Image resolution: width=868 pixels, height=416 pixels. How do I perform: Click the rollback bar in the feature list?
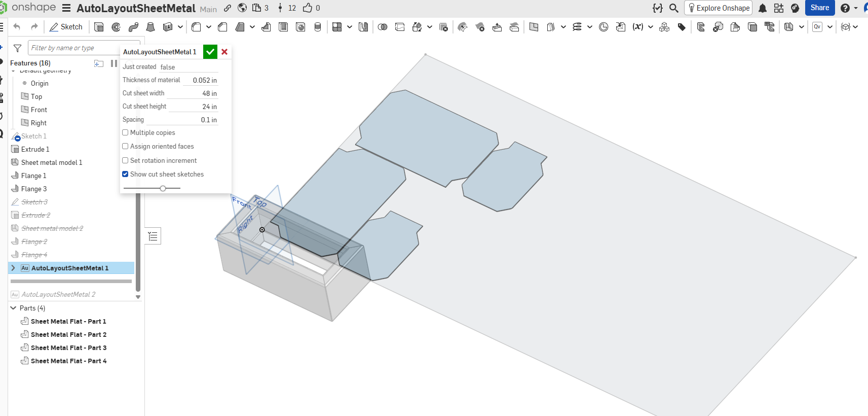click(71, 281)
